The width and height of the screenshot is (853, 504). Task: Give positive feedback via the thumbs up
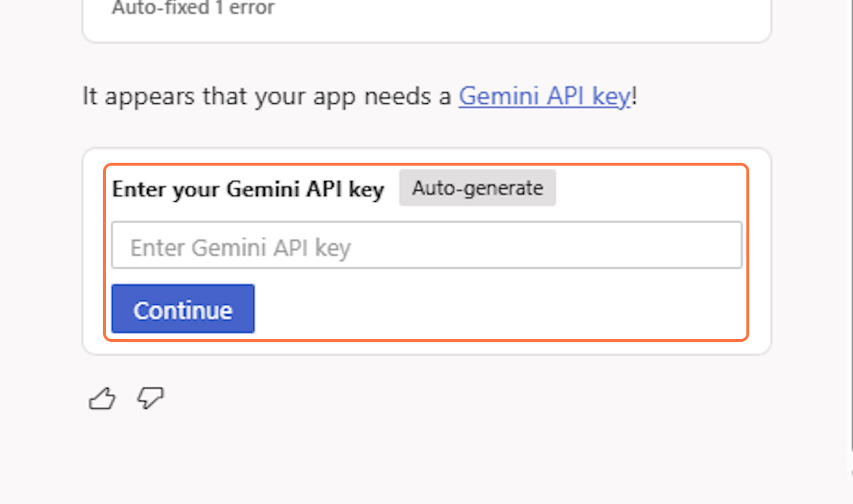point(102,398)
